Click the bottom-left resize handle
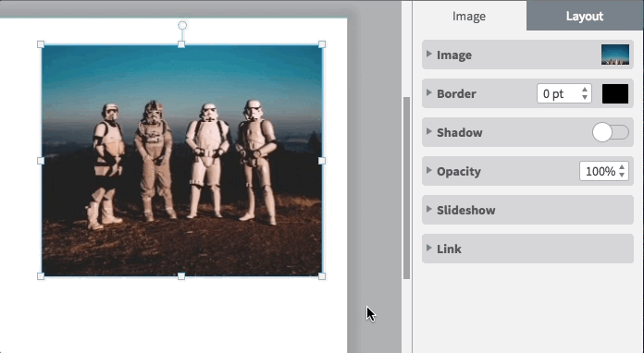The image size is (644, 353). pos(41,276)
